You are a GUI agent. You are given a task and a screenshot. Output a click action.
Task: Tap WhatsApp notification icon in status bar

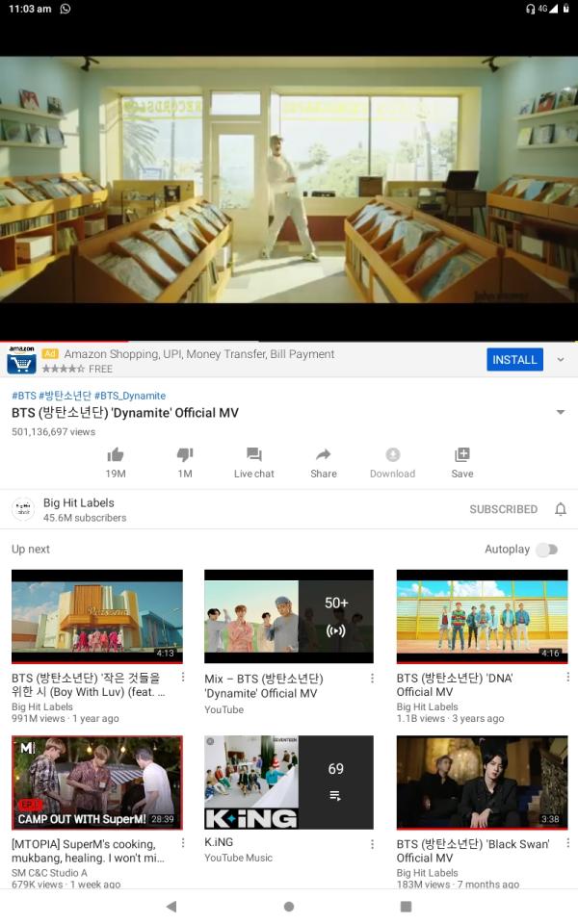tap(65, 9)
